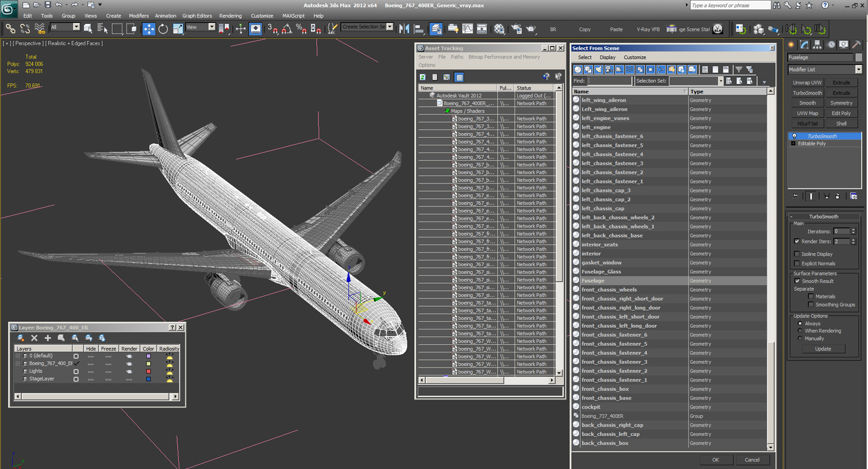Toggle Display Space Warps filter icon

pos(630,70)
